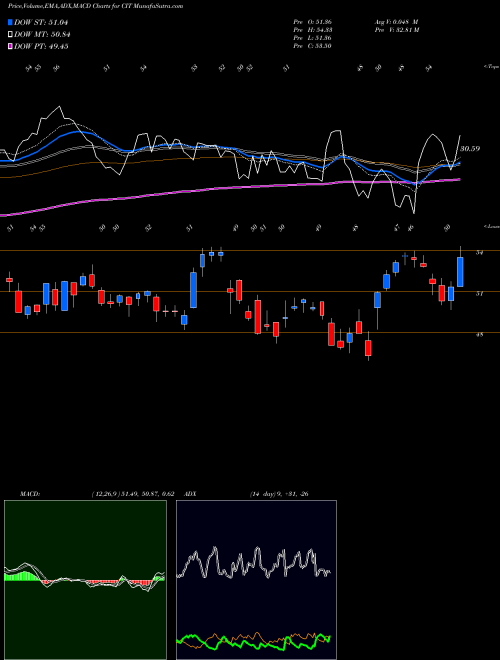Click the magenta DOW PT legend swatch
This screenshot has width=500, height=660.
(x=10, y=46)
